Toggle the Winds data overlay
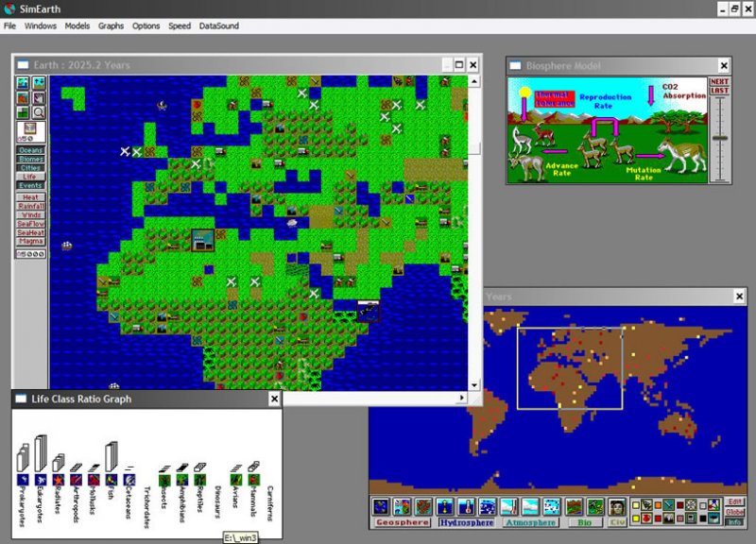Image resolution: width=756 pixels, height=544 pixels. tap(31, 215)
